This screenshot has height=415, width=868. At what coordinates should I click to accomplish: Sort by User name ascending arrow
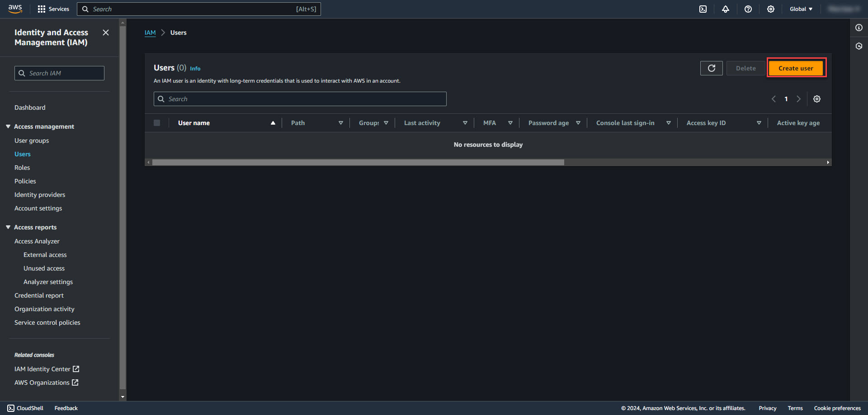point(273,123)
